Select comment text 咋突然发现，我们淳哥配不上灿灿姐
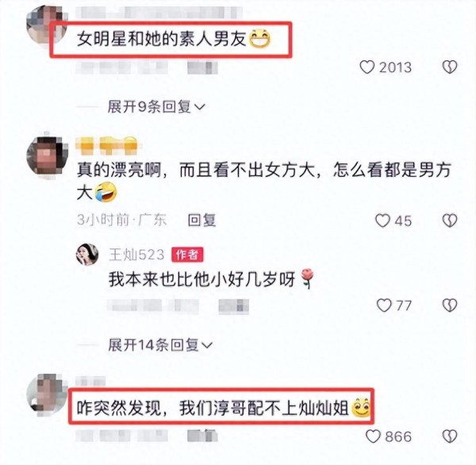The width and height of the screenshot is (476, 465). click(x=213, y=407)
